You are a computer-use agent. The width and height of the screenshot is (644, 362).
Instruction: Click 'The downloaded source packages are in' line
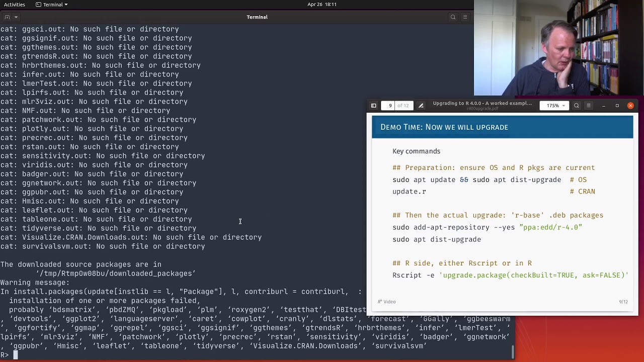click(x=81, y=264)
